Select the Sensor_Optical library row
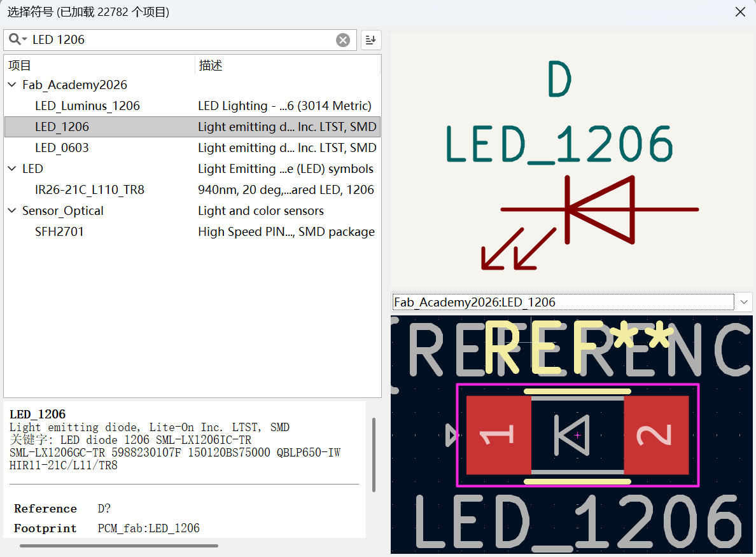This screenshot has height=557, width=756. [x=192, y=210]
